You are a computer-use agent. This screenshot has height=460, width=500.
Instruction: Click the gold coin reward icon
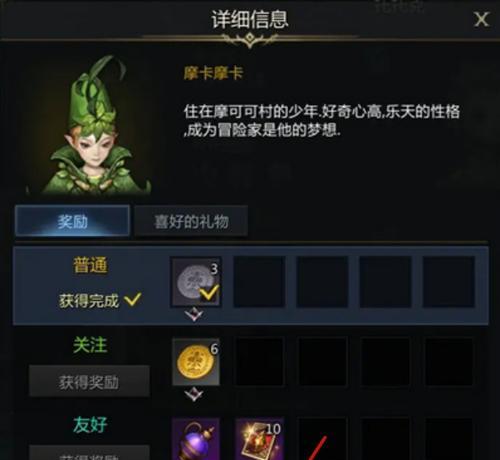tap(196, 362)
